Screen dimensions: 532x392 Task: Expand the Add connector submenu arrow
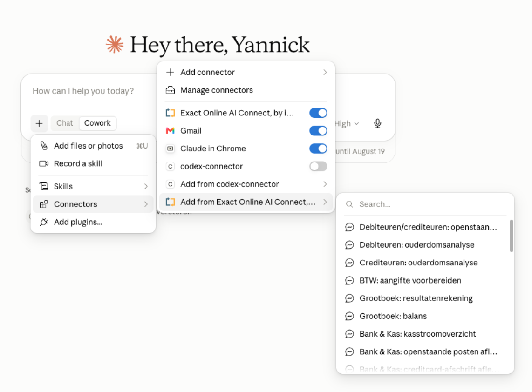point(325,72)
